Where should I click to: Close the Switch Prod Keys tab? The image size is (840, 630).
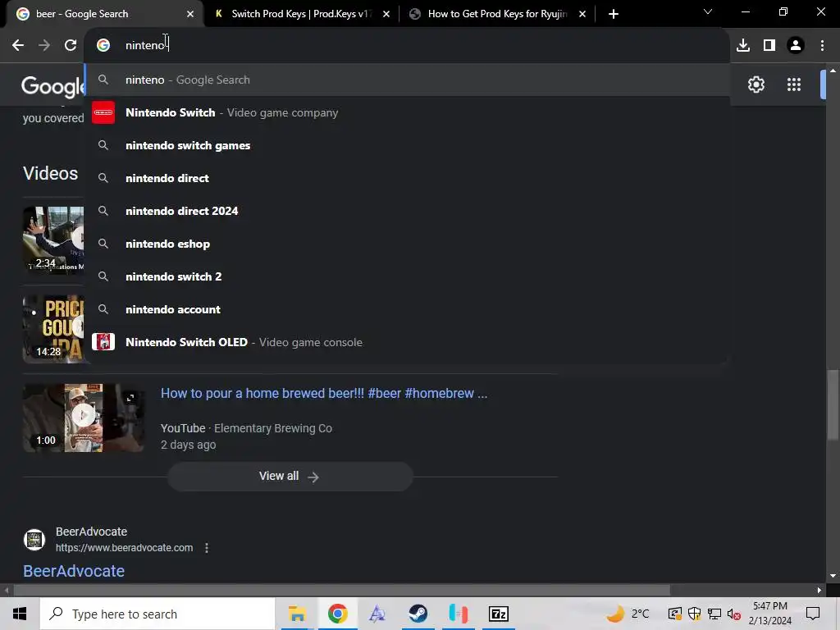click(386, 14)
